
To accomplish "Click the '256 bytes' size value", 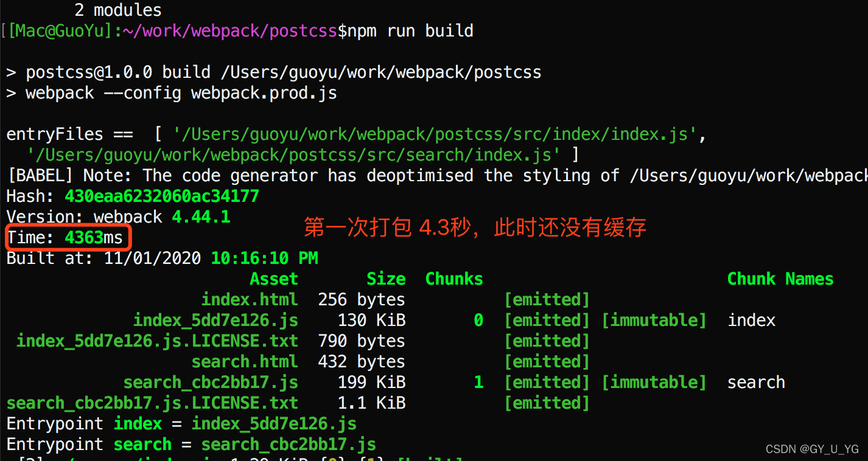I will [362, 300].
